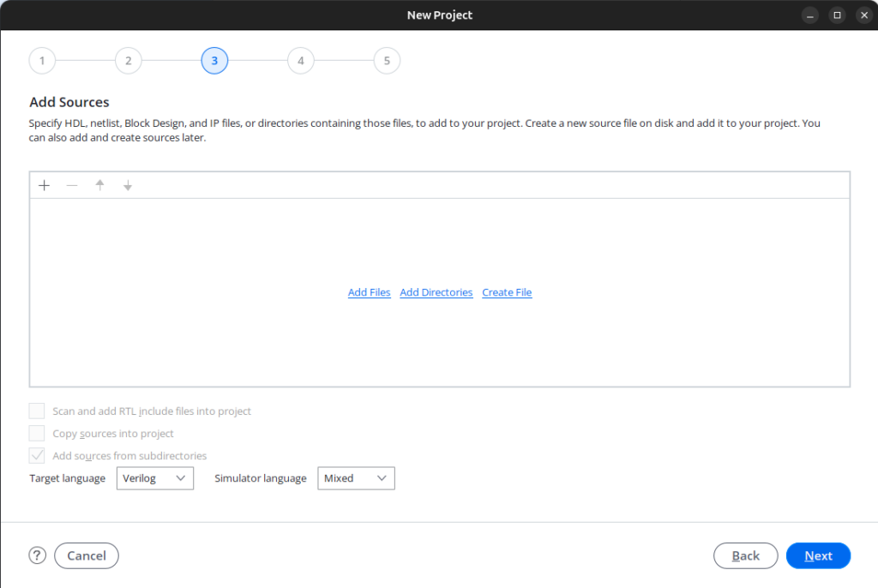This screenshot has height=588, width=878.
Task: Open the help question mark icon
Action: click(38, 555)
